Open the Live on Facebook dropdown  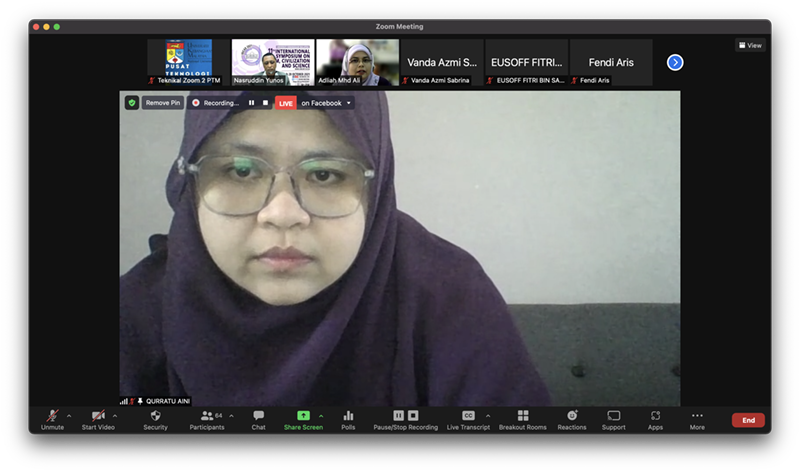(349, 103)
